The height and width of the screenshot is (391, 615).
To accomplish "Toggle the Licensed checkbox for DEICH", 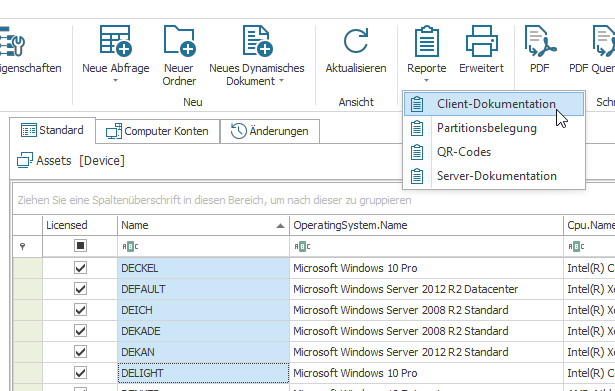I will pos(80,310).
